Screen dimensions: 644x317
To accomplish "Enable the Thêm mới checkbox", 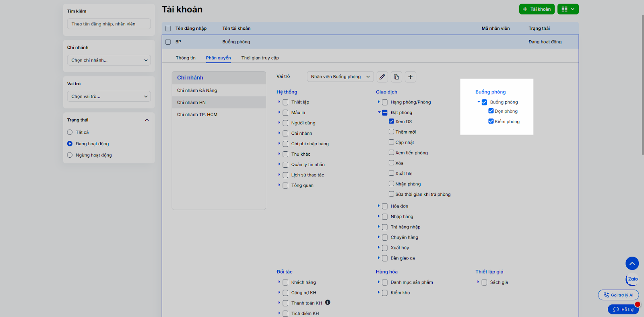I will pyautogui.click(x=391, y=132).
